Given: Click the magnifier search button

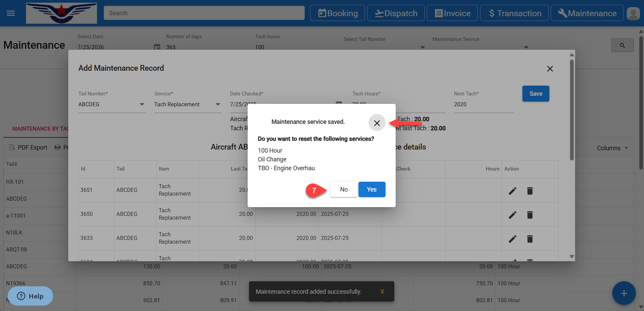Looking at the screenshot, I should [x=622, y=45].
